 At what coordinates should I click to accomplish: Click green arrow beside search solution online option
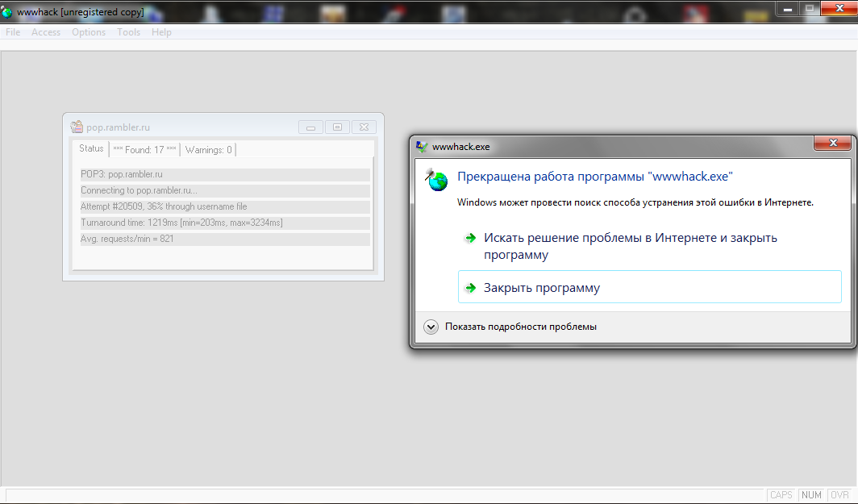point(470,238)
